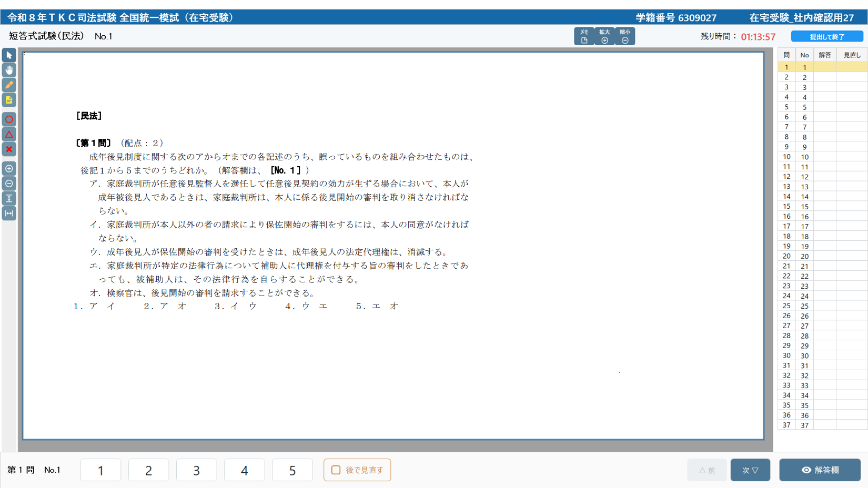Image resolution: width=868 pixels, height=488 pixels.
Task: Click 提出して終了 to submit exam
Action: click(x=827, y=36)
